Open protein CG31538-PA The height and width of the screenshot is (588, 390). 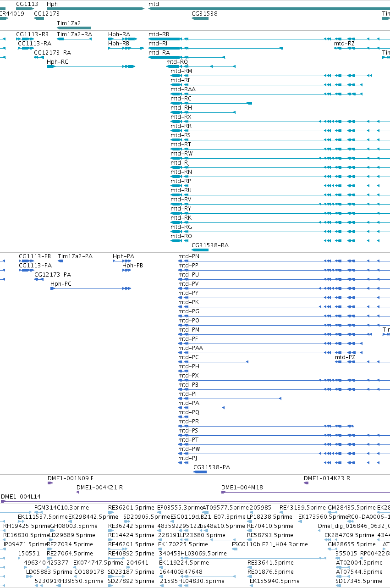[212, 467]
